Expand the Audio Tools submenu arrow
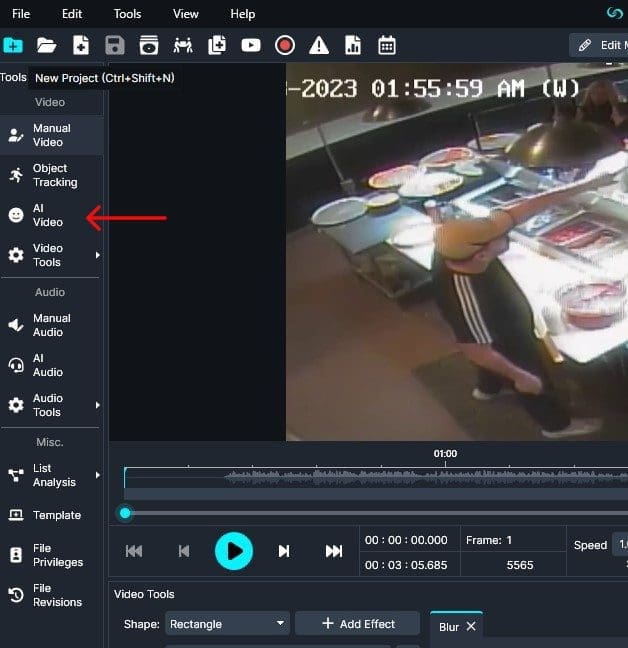This screenshot has height=648, width=628. pos(98,405)
